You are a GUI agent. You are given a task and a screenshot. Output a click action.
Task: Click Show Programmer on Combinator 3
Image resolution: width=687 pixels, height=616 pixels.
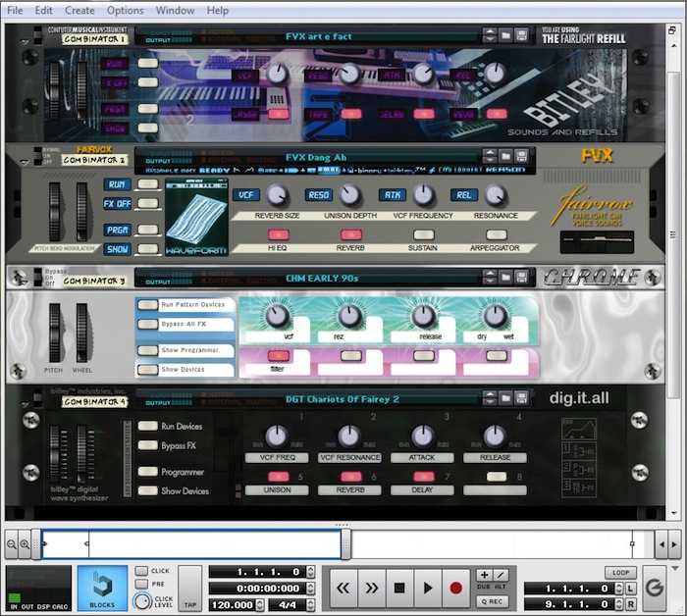tap(147, 350)
